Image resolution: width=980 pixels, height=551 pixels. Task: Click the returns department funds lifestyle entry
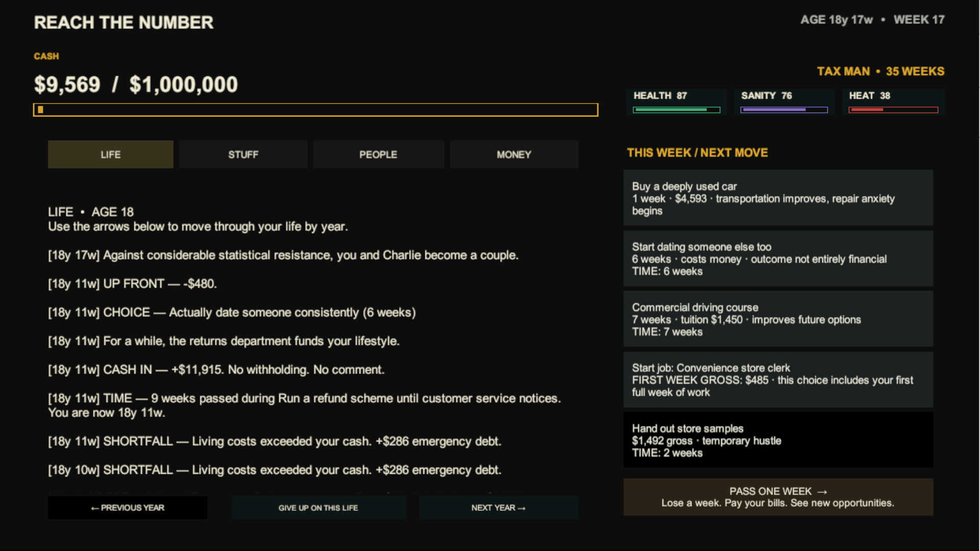click(x=224, y=341)
